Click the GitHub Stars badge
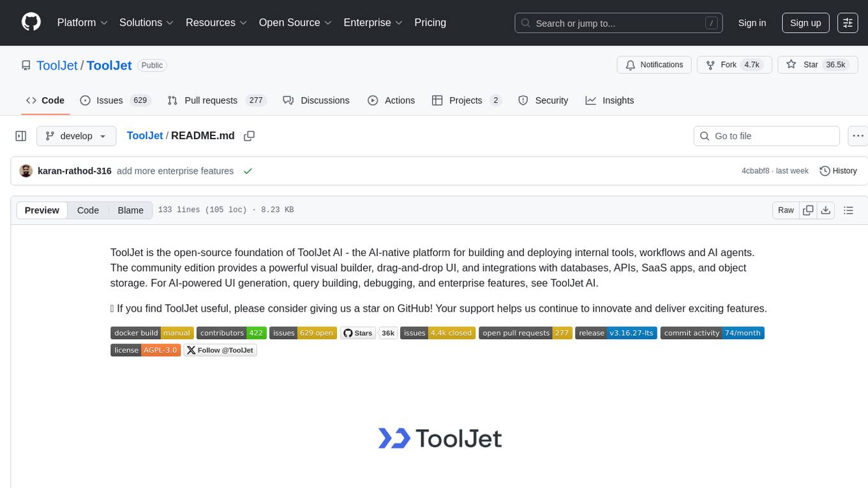 click(358, 333)
